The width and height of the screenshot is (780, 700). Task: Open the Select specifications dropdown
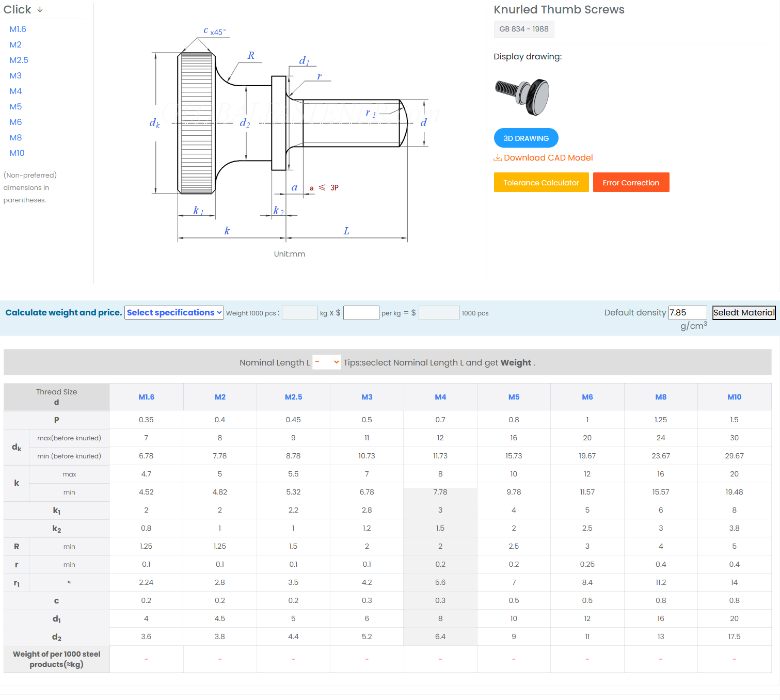pyautogui.click(x=174, y=313)
